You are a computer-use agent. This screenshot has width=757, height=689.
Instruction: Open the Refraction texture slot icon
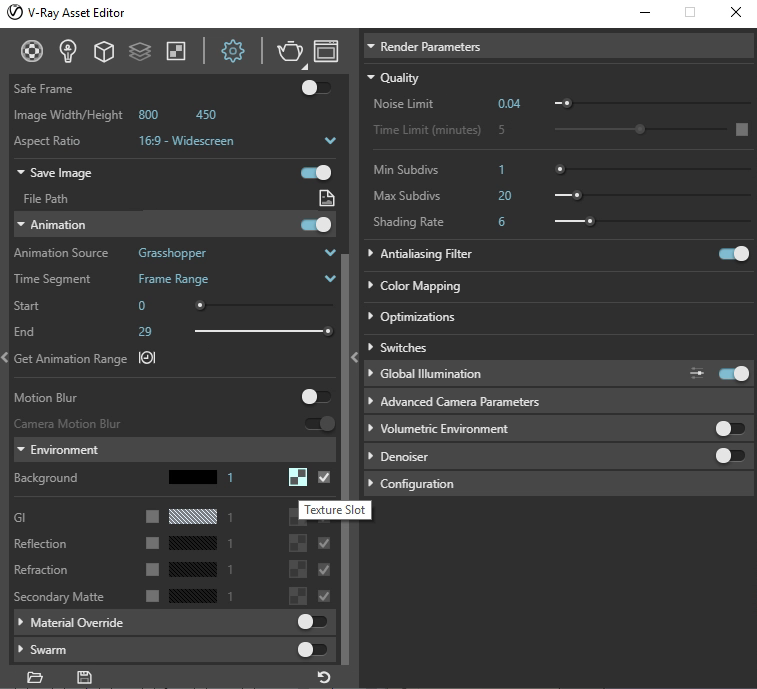[298, 569]
